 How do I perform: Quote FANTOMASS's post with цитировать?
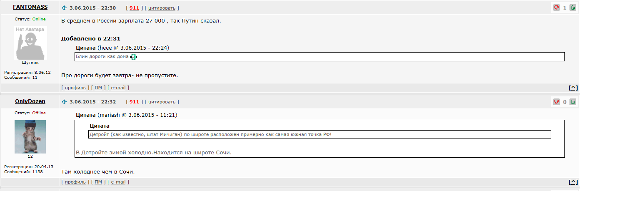coord(162,8)
